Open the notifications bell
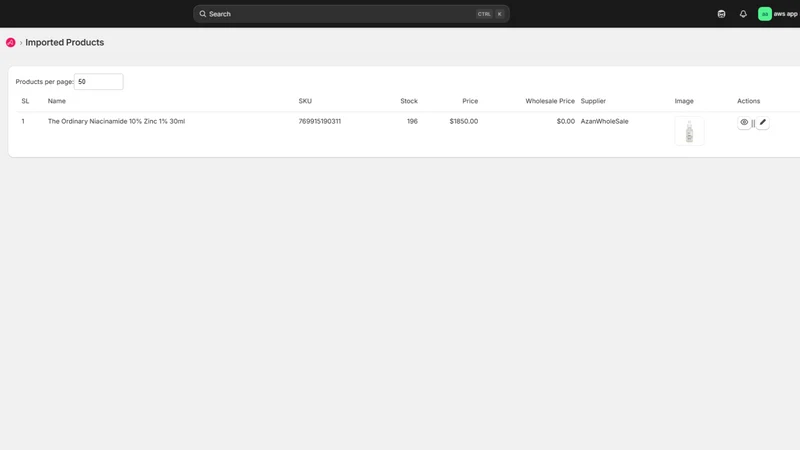Image resolution: width=800 pixels, height=450 pixels. pyautogui.click(x=743, y=14)
